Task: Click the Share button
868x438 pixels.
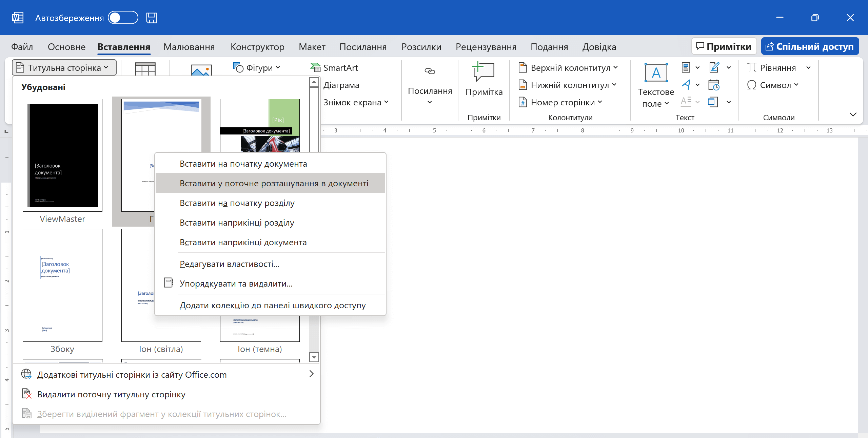Action: tap(809, 46)
